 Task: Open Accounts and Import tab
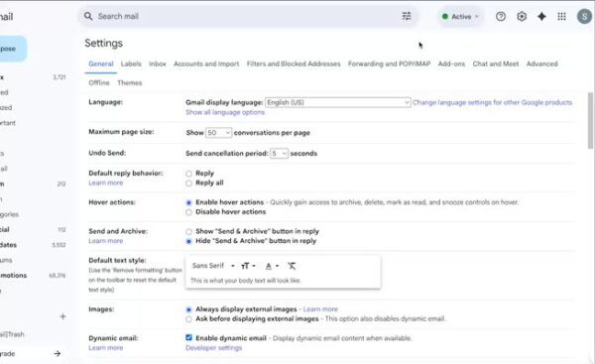click(206, 63)
